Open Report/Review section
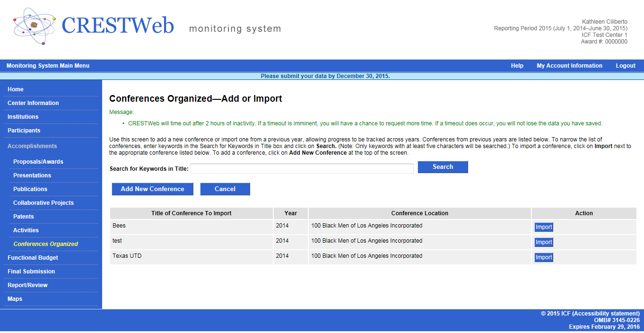This screenshot has height=333, width=644. 27,285
